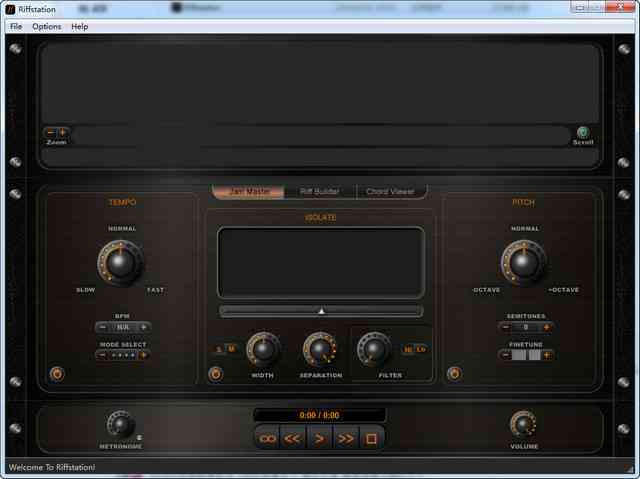Click the Tempo panel power icon

tap(57, 374)
